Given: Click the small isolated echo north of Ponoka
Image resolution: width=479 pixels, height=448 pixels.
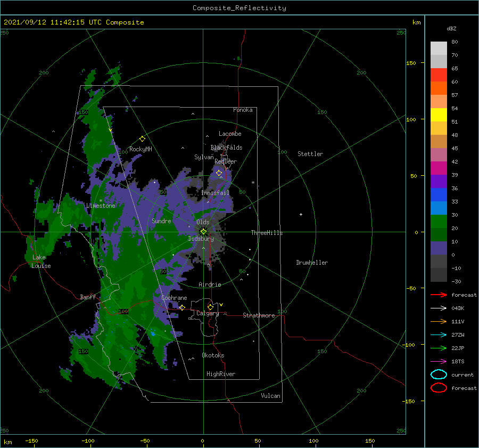Looking at the screenshot, I should tap(238, 58).
